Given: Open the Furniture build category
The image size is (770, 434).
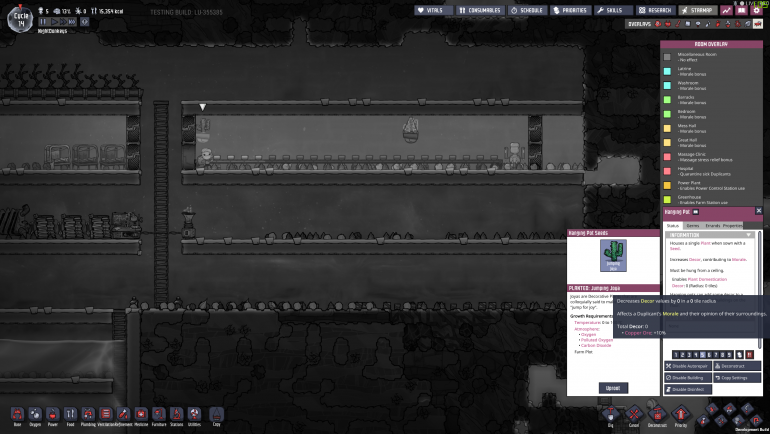Looking at the screenshot, I should pos(159,414).
